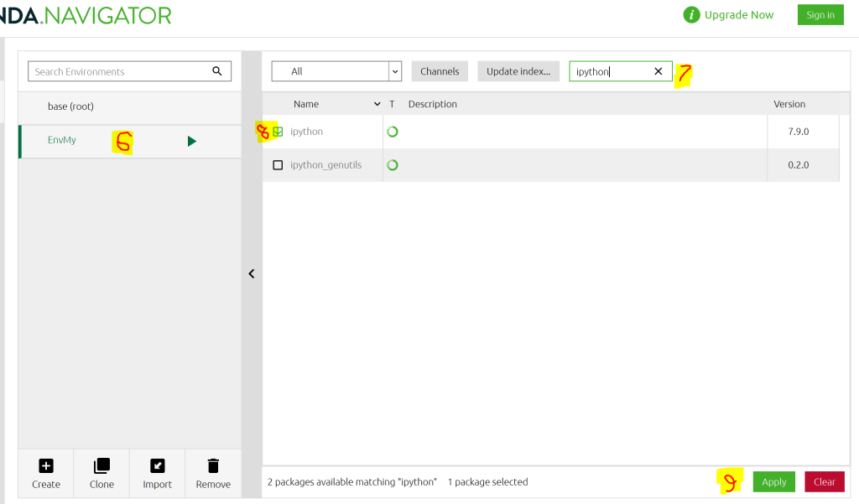Screen dimensions: 859x504
Task: Remove the EnvMy environment
Action: (x=212, y=472)
